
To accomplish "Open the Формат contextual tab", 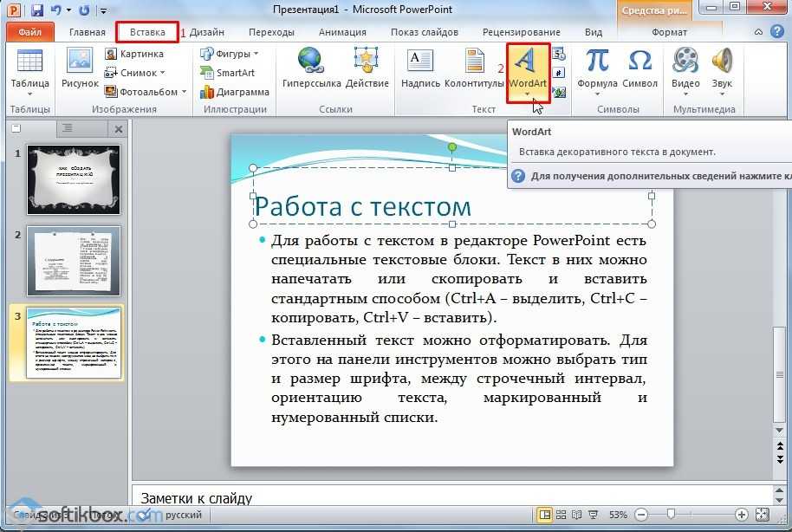I will (x=669, y=32).
